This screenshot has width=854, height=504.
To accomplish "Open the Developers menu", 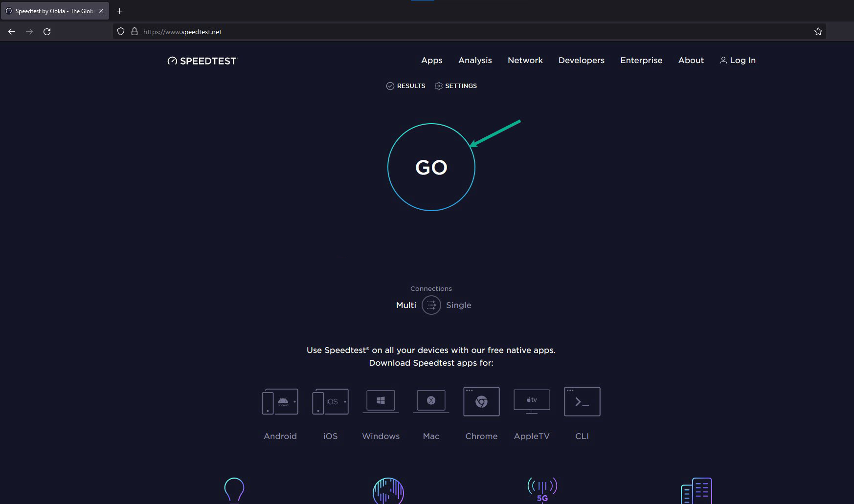I will (581, 60).
